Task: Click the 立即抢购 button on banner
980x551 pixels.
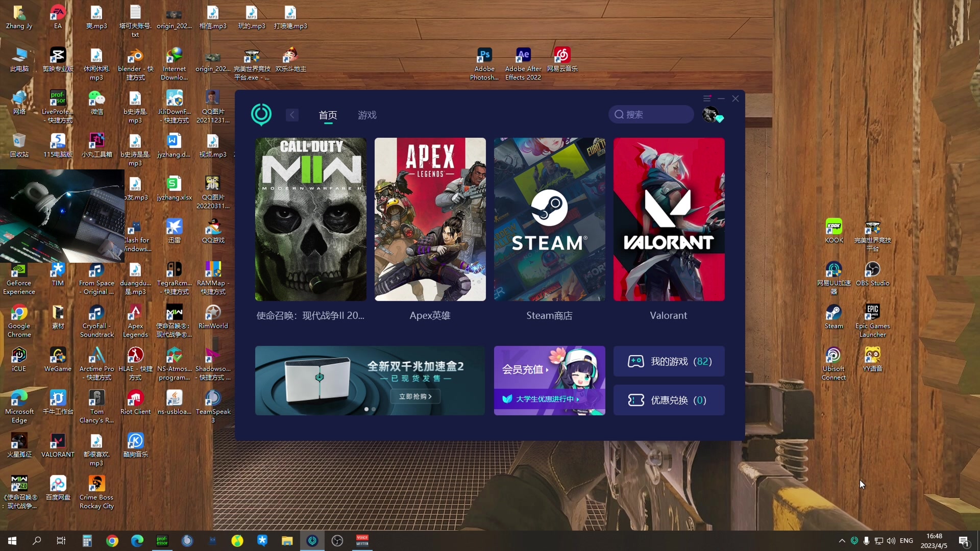Action: click(415, 396)
